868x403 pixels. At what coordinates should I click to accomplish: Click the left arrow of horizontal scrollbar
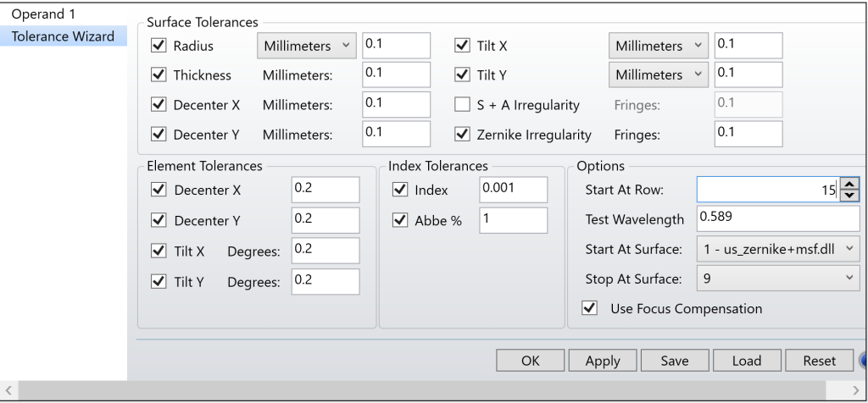click(x=8, y=391)
